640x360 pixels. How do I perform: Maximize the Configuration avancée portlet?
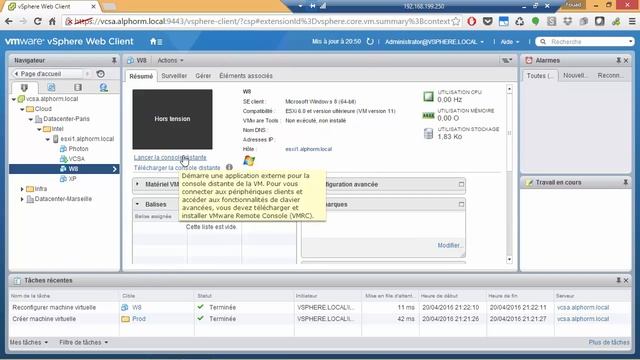pos(461,184)
